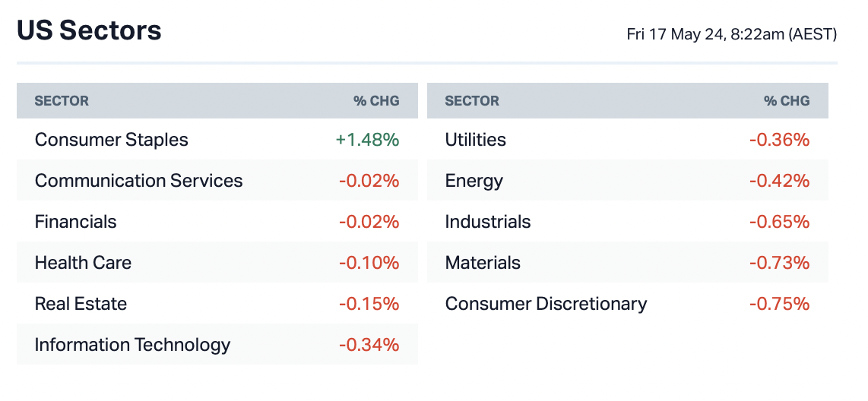This screenshot has width=868, height=401.
Task: Click the Health Care sector
Action: click(x=83, y=263)
